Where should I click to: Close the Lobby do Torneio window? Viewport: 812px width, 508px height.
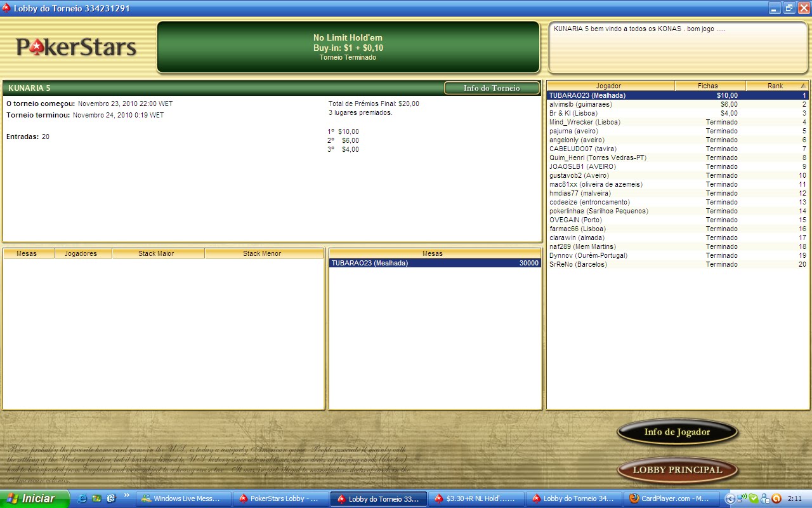[x=804, y=8]
